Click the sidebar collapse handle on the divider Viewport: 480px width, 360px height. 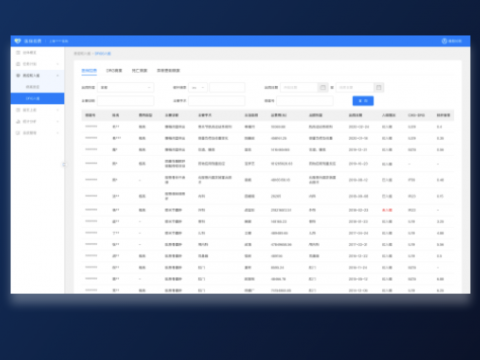pos(64,164)
